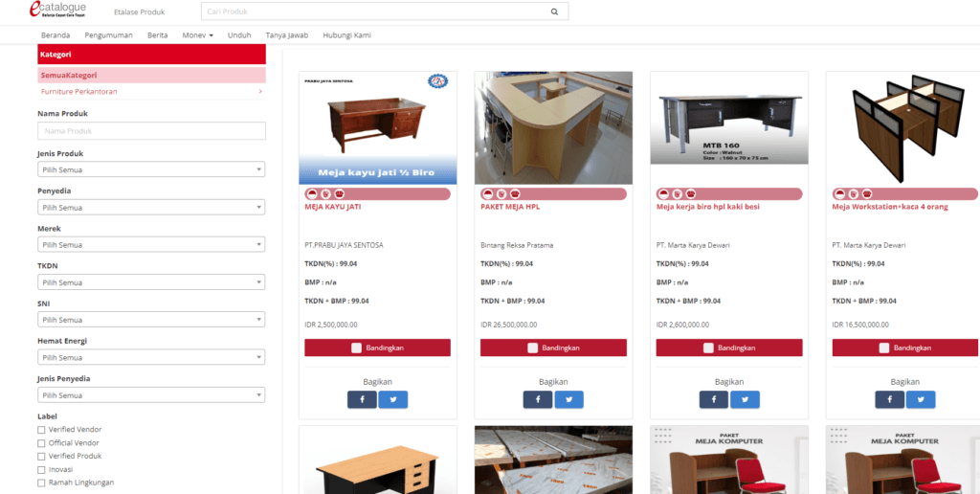Share Meja Workstation on Twitter

[x=921, y=399]
